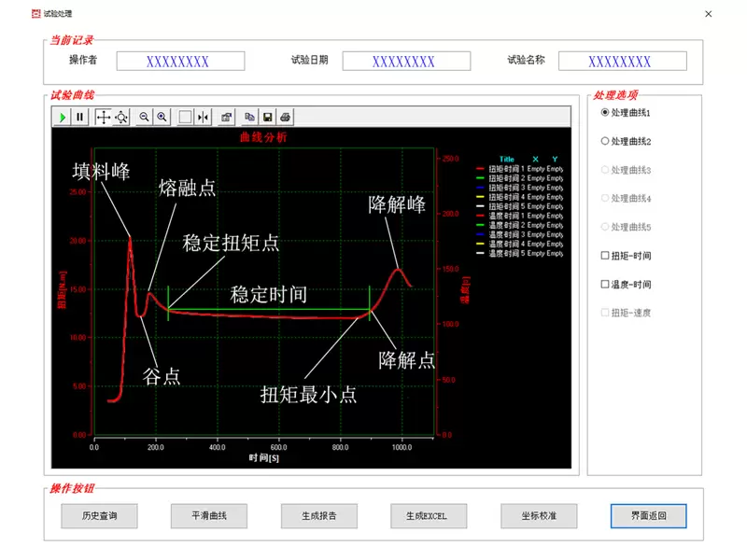Zoom in on the curve chart

161,117
